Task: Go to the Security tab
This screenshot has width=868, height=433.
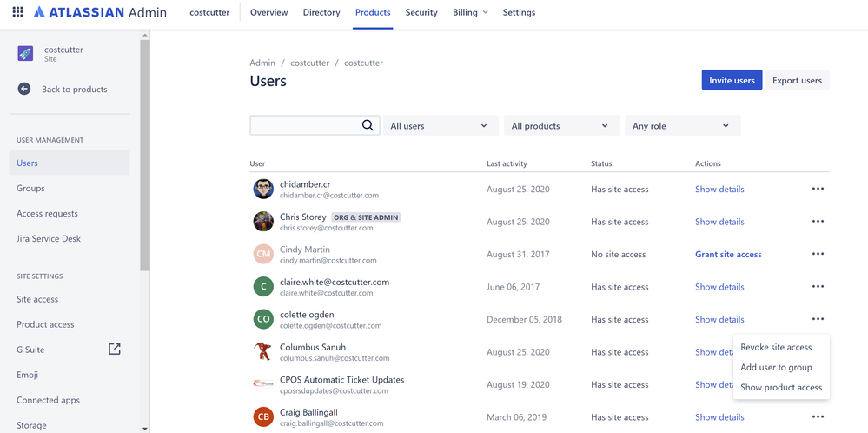Action: click(421, 12)
